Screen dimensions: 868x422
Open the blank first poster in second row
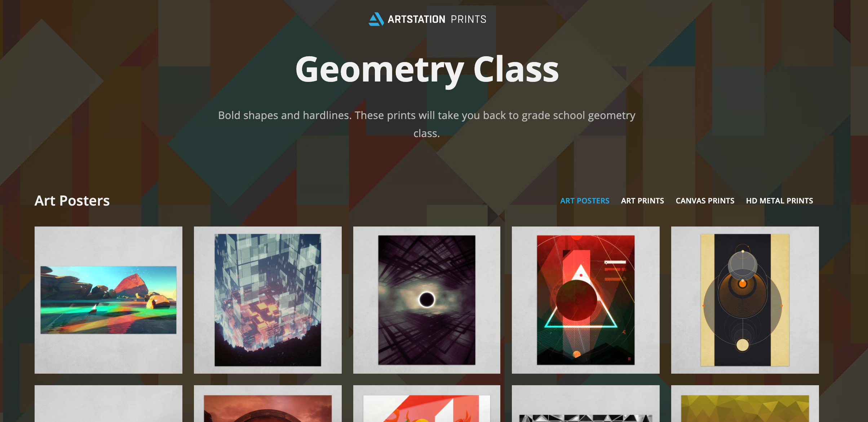click(108, 404)
